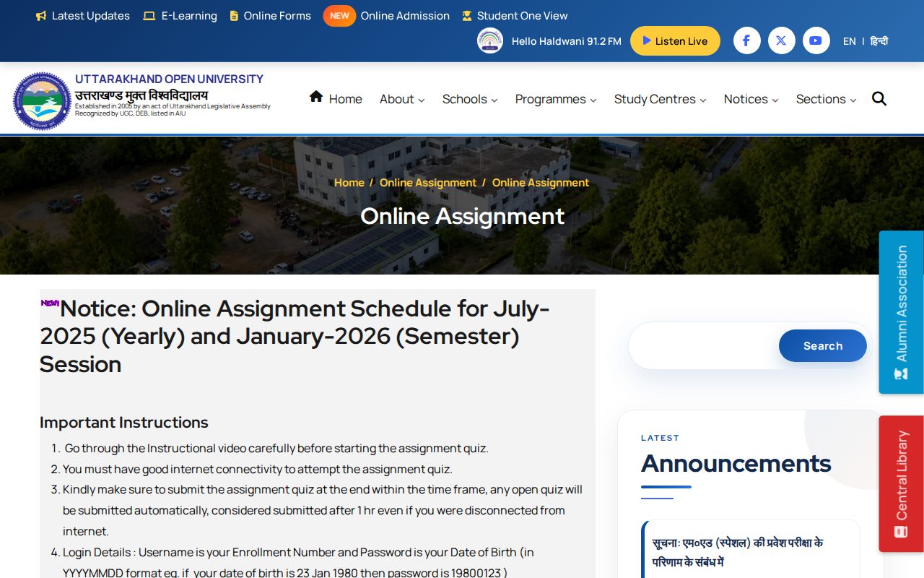Click the blue Search button

(823, 346)
